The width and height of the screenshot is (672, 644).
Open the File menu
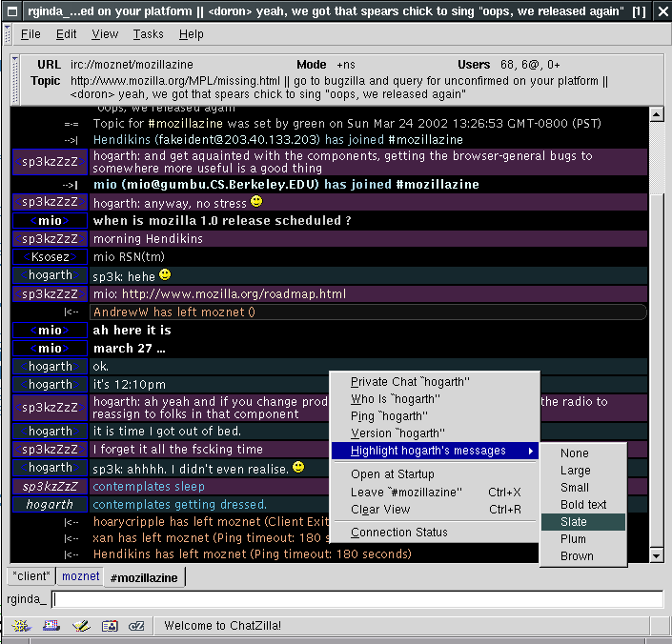point(31,34)
